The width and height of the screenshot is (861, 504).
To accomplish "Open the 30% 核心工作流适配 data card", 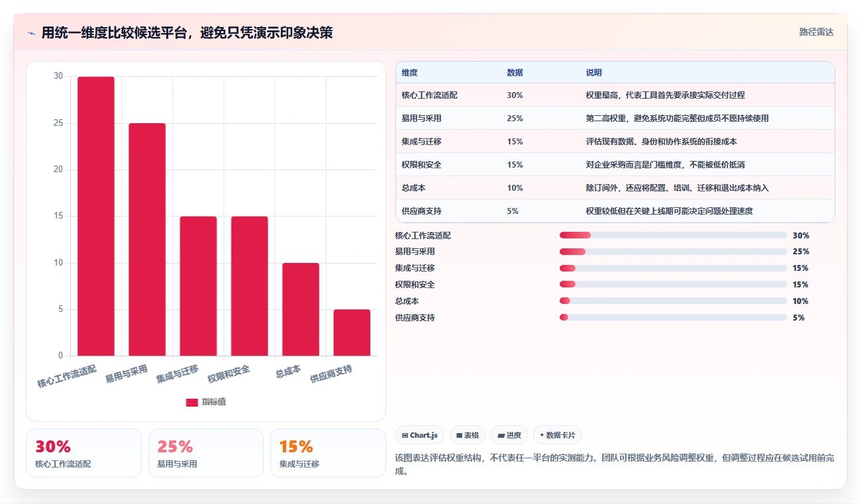I will tap(83, 453).
